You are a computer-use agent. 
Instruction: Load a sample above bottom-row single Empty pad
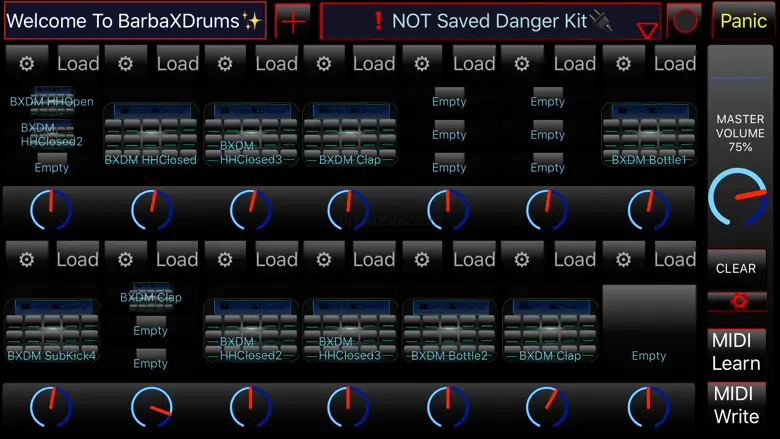click(x=675, y=259)
